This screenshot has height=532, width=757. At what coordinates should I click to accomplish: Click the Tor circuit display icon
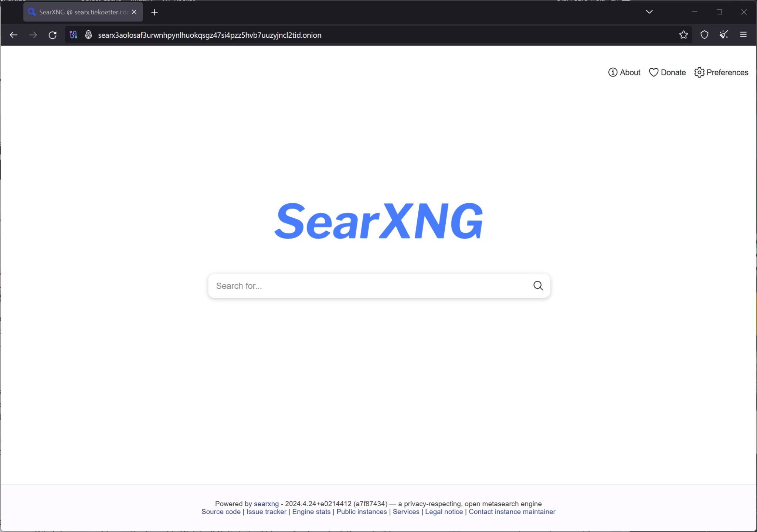coord(73,35)
